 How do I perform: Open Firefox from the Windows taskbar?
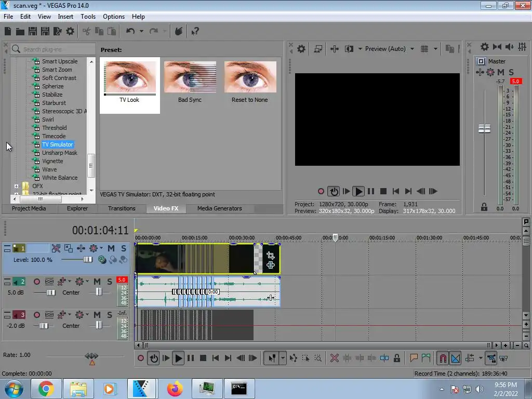(175, 389)
